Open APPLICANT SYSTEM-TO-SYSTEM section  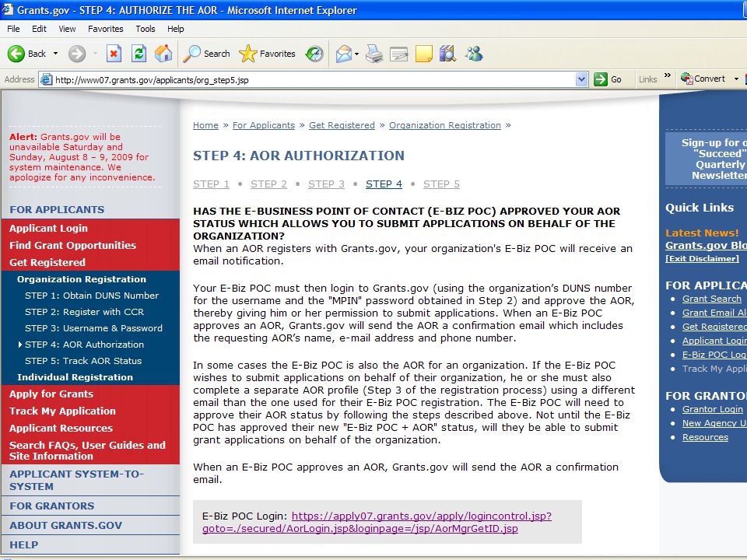click(76, 480)
